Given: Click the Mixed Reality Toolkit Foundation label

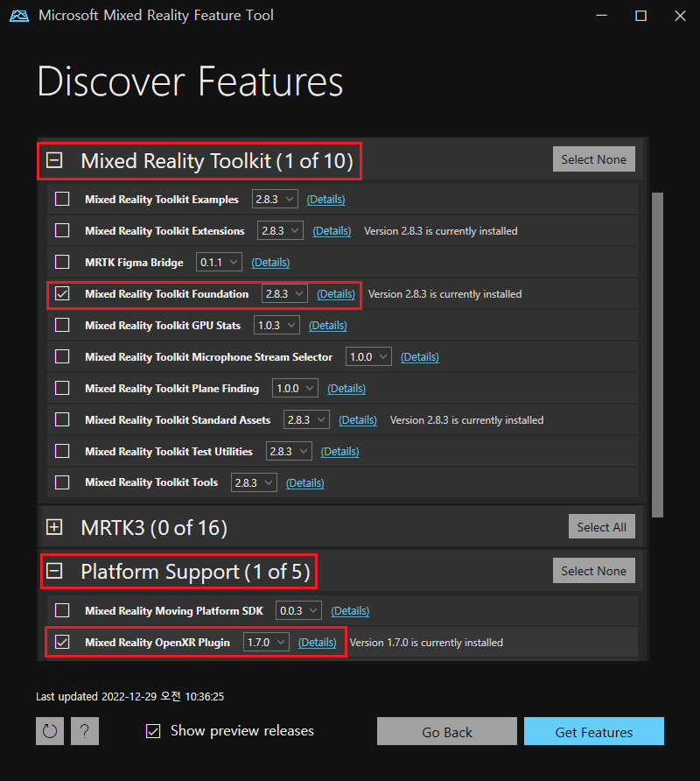Looking at the screenshot, I should click(167, 294).
